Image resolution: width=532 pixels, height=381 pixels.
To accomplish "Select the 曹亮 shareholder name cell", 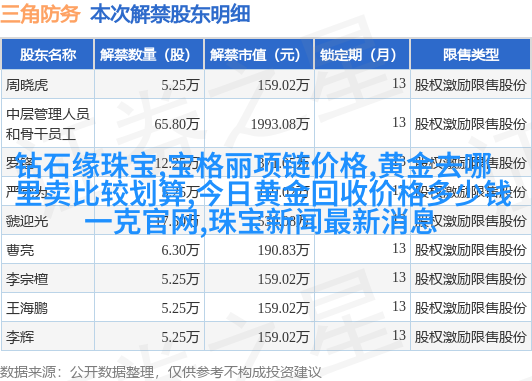I will click(x=48, y=250).
